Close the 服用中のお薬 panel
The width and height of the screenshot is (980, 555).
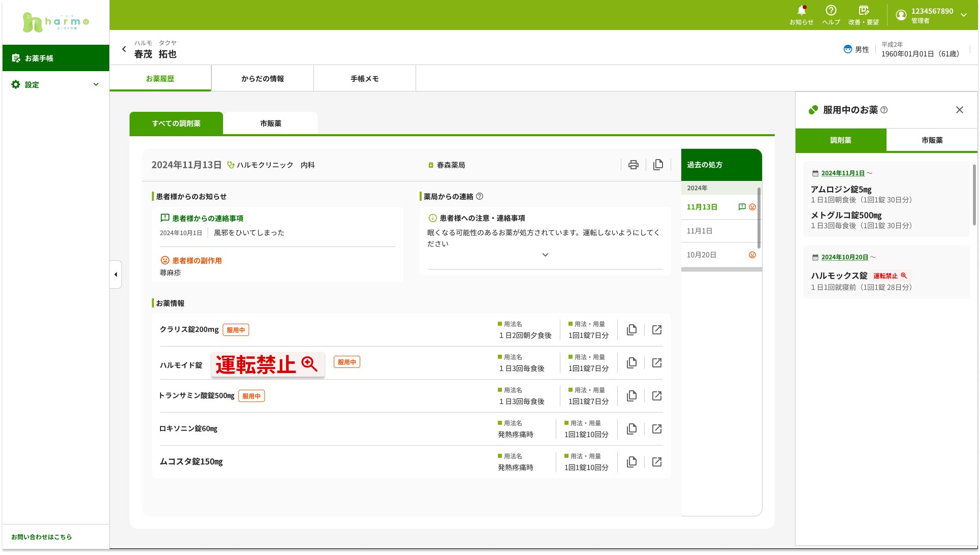[x=959, y=110]
